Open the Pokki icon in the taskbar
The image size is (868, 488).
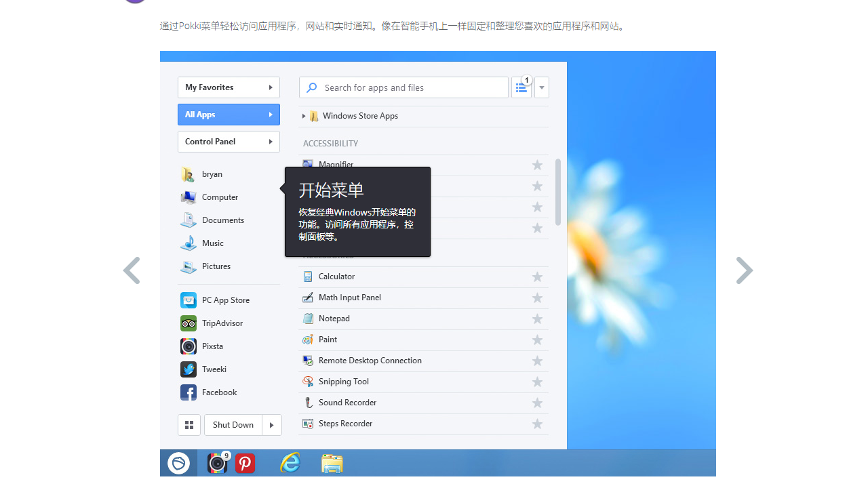pyautogui.click(x=178, y=463)
